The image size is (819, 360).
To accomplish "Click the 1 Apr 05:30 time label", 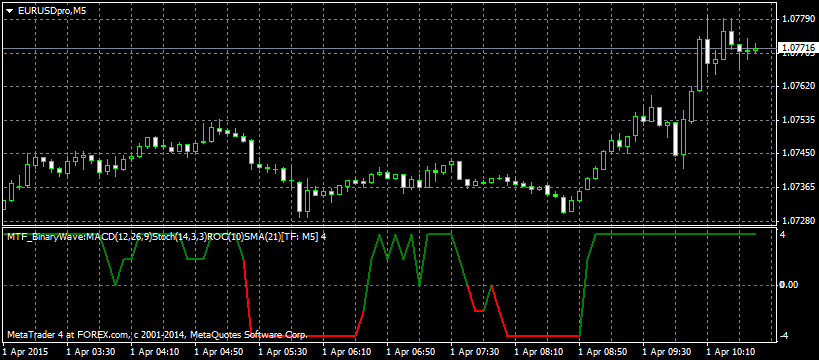I will (282, 352).
